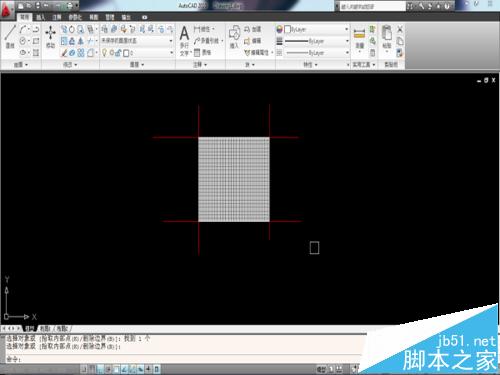Click Create block (创建) button
This screenshot has height=375, width=500.
(x=252, y=29)
